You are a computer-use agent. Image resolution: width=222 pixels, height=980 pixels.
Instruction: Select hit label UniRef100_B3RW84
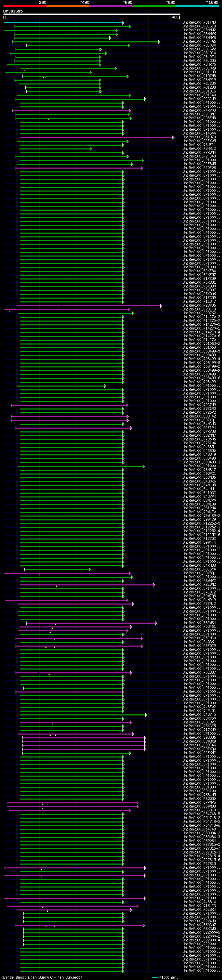tap(199, 623)
